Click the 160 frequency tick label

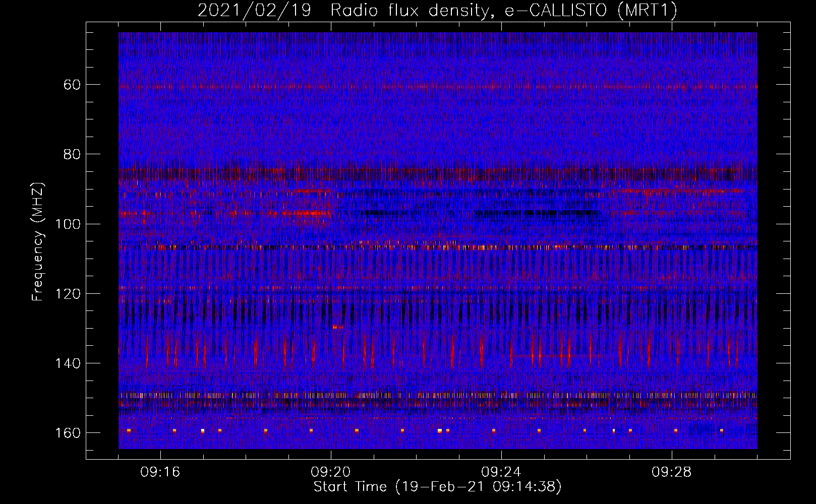coord(68,433)
